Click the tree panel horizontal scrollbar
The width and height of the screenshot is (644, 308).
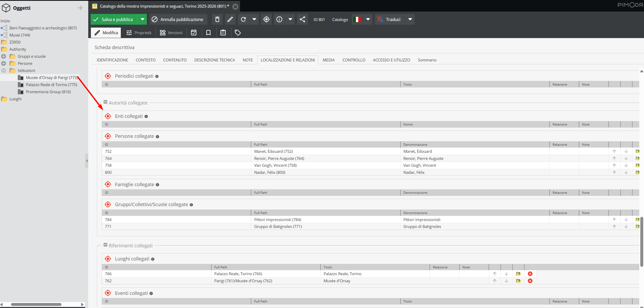click(36, 305)
